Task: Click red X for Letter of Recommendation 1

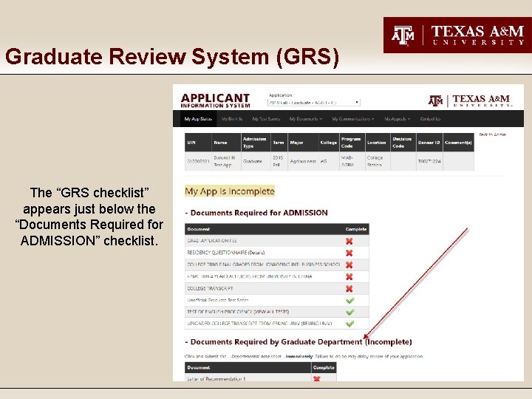Action: pyautogui.click(x=317, y=378)
